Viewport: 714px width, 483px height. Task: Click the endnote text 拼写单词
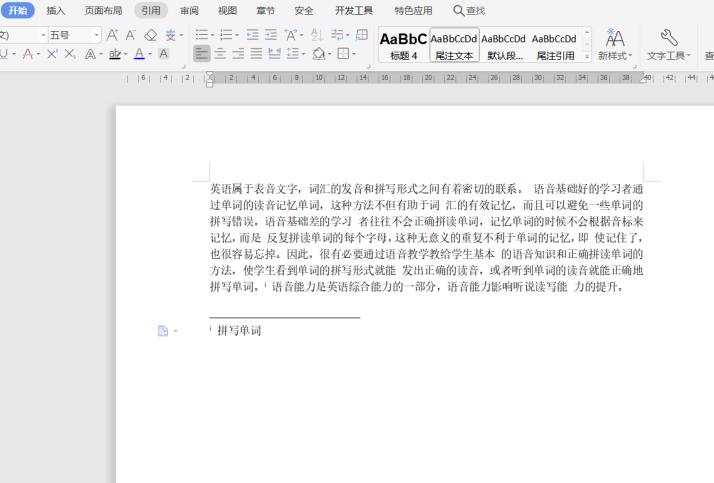pyautogui.click(x=240, y=330)
